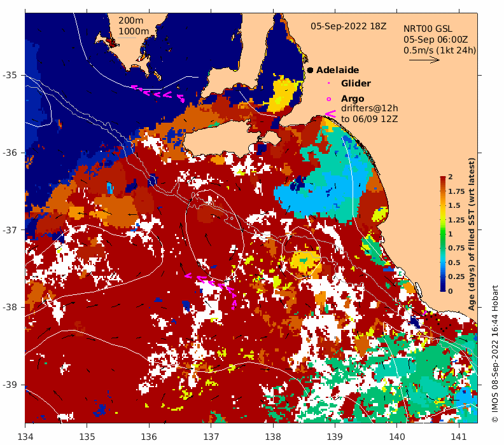Viewport: 504px width, 445px height.
Task: Click latitude axis label -39
Action: tap(10, 385)
